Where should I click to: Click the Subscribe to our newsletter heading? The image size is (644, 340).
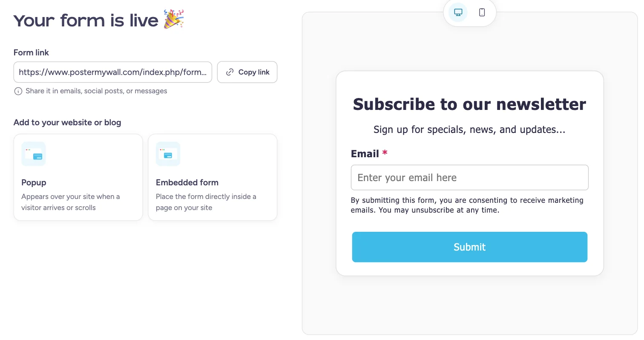point(470,104)
